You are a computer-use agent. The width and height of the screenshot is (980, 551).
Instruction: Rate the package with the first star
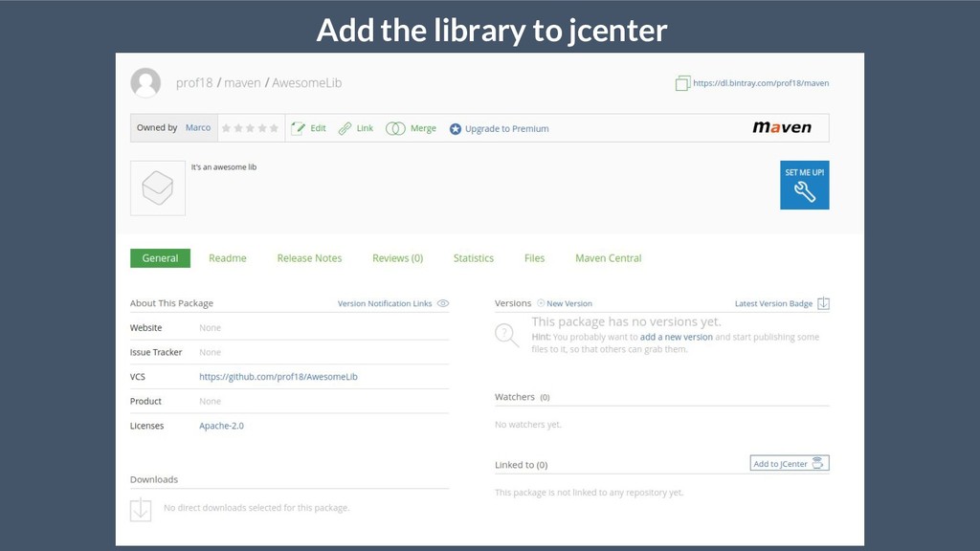226,128
